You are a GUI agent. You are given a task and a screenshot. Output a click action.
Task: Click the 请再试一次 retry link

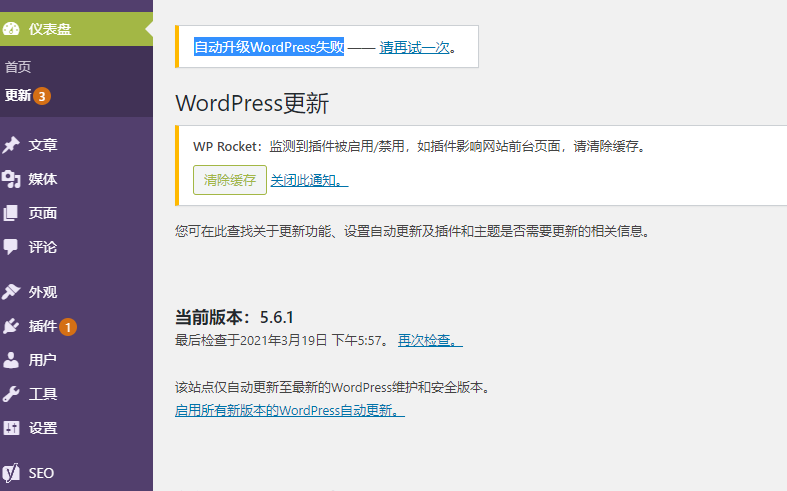(x=414, y=47)
